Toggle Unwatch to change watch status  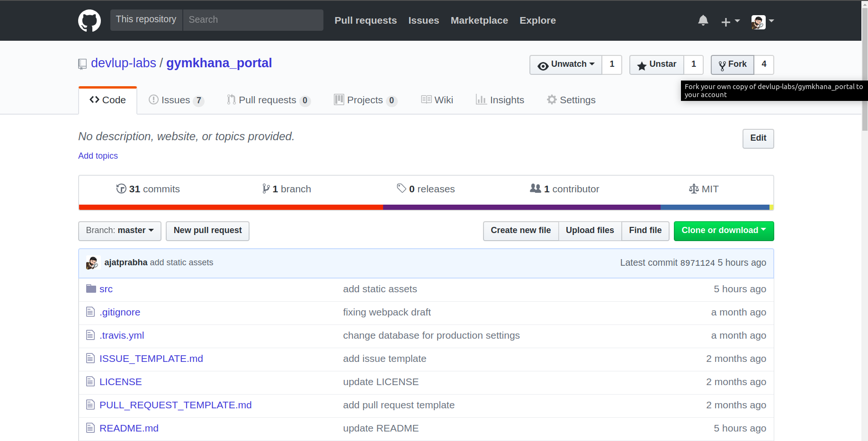point(565,64)
